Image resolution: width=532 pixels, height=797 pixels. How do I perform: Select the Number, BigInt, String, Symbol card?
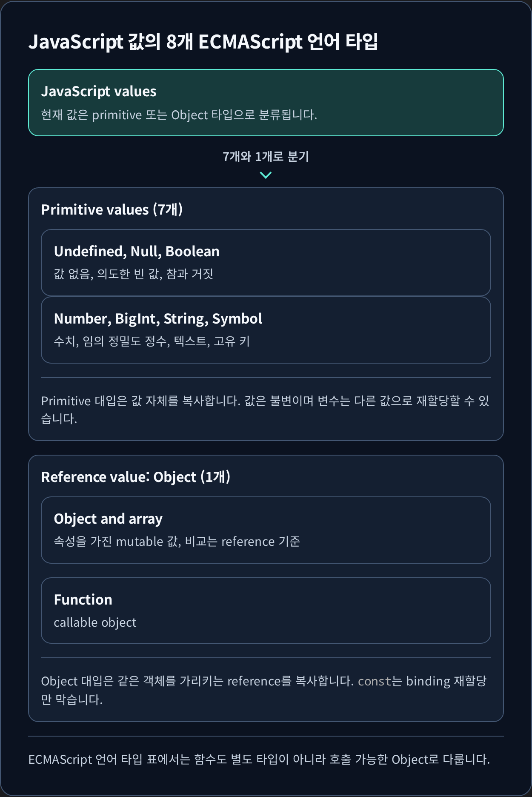pos(266,330)
